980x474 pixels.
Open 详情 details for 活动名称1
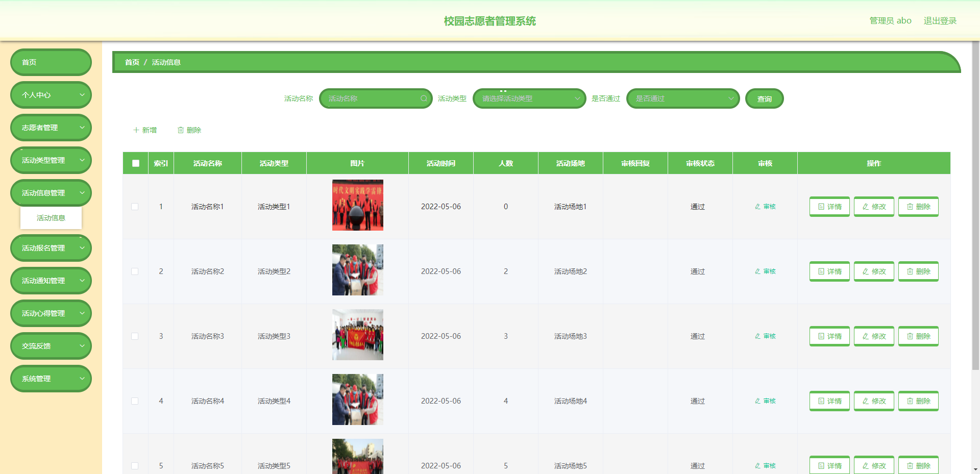[x=829, y=207]
